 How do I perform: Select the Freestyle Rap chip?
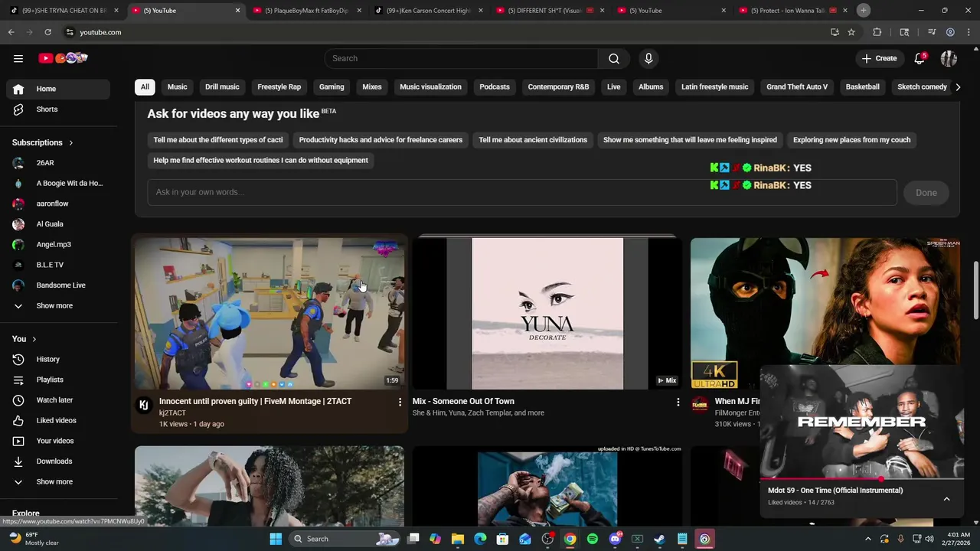[279, 86]
